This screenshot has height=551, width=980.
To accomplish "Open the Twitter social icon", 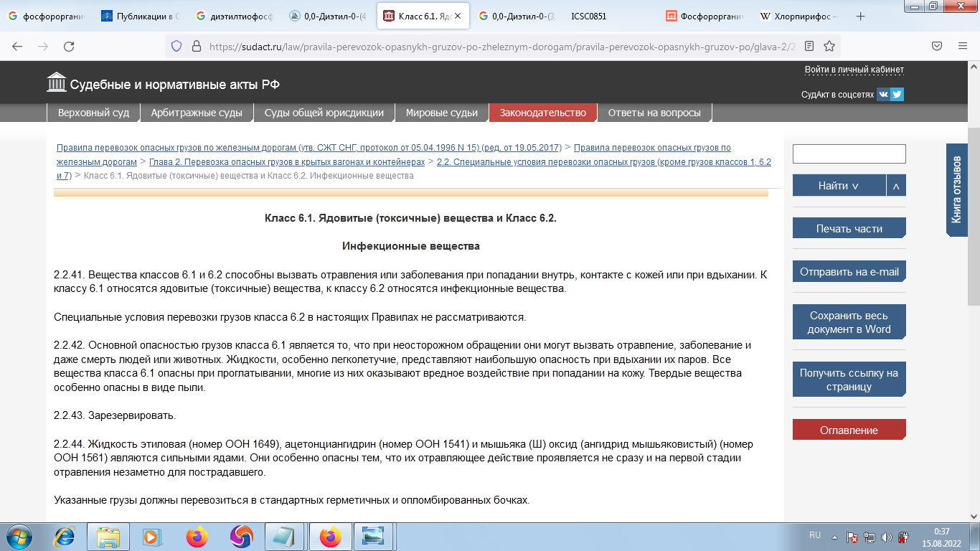I will click(897, 94).
